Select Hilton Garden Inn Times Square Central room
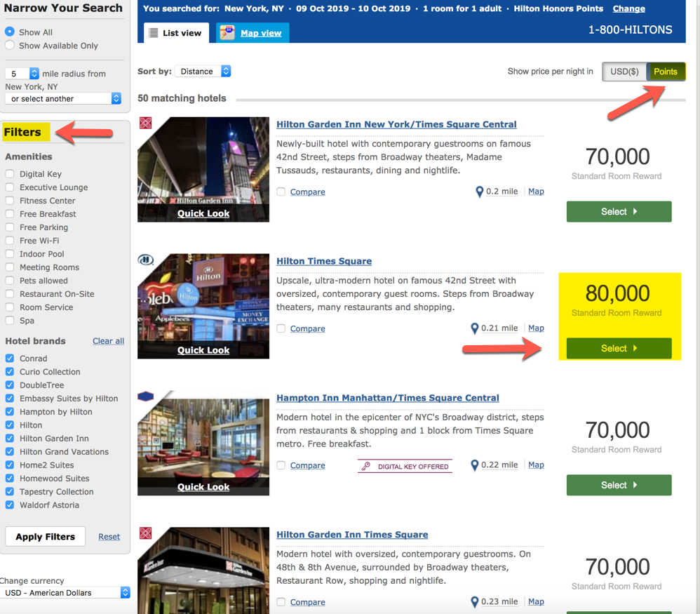700x614 pixels. click(x=619, y=211)
